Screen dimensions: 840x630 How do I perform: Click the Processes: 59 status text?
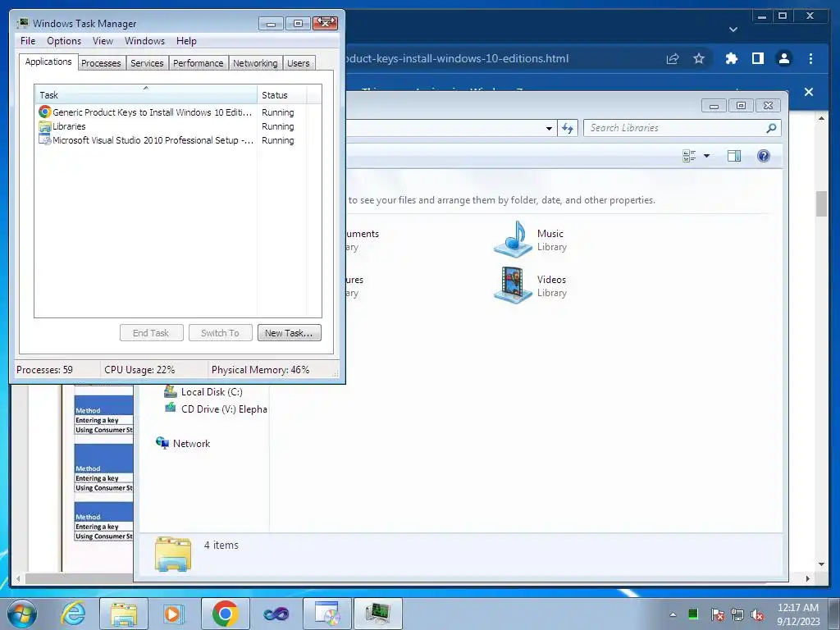44,370
